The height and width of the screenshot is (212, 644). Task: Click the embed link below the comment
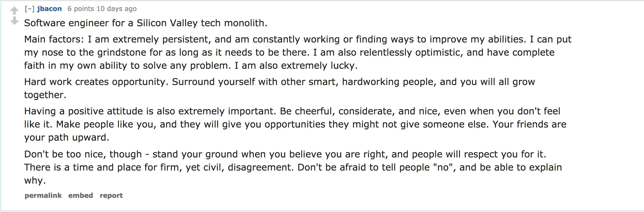coord(81,195)
